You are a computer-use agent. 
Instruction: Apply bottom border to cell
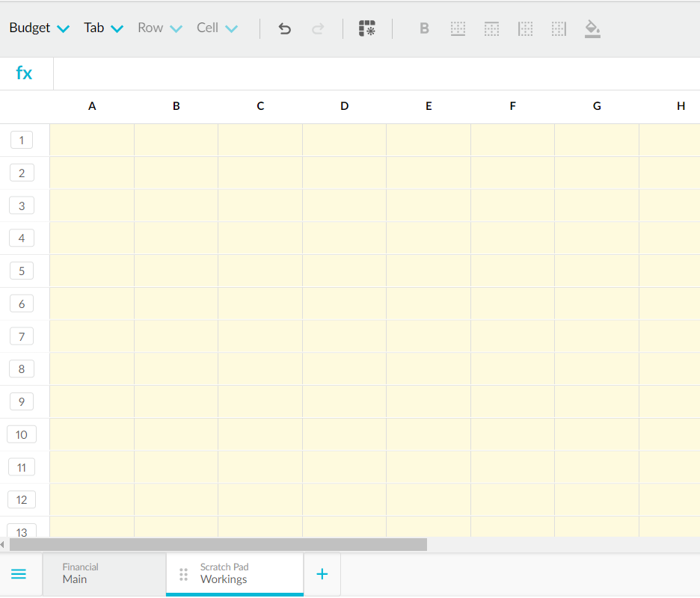(x=458, y=29)
